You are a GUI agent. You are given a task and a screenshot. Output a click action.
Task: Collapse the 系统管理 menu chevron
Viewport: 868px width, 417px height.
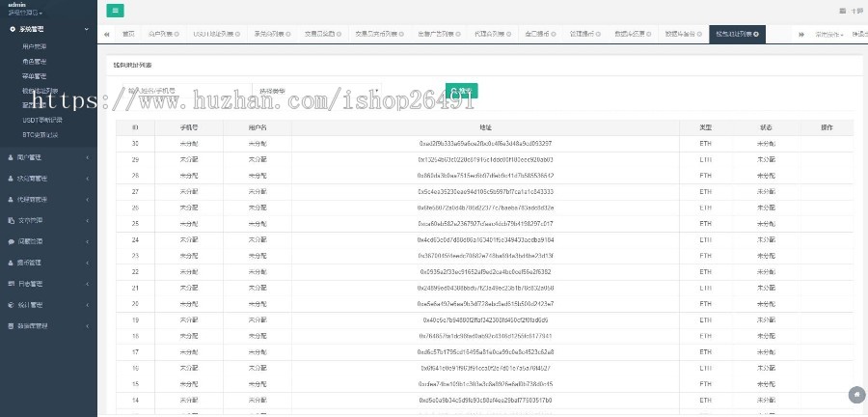click(x=87, y=29)
